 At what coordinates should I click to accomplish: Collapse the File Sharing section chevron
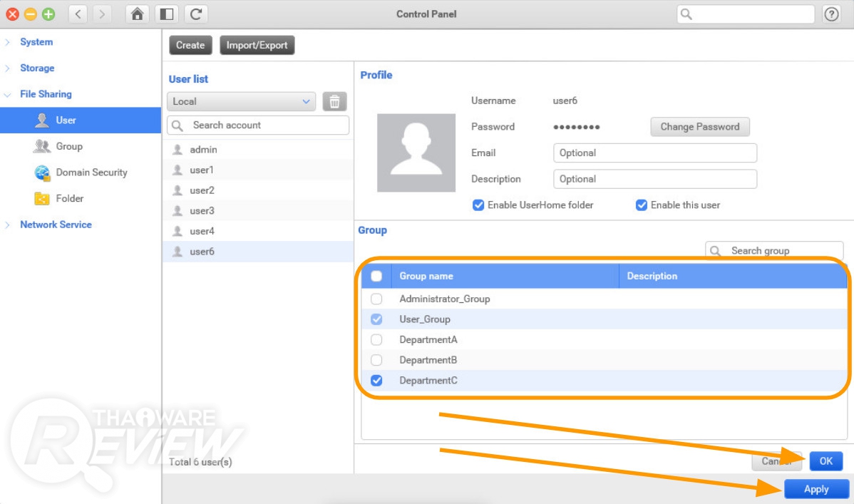point(8,94)
